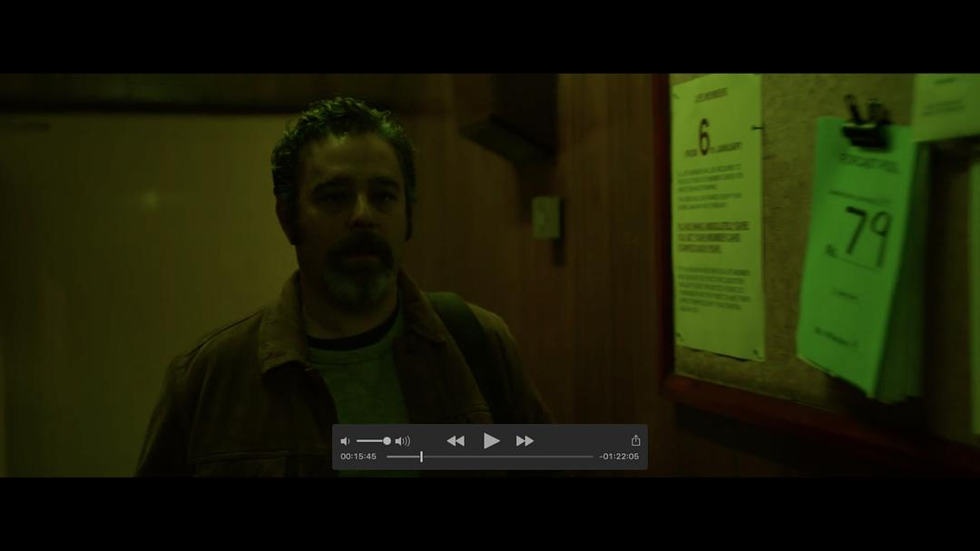Seek to the very start of the timeline

(x=388, y=457)
